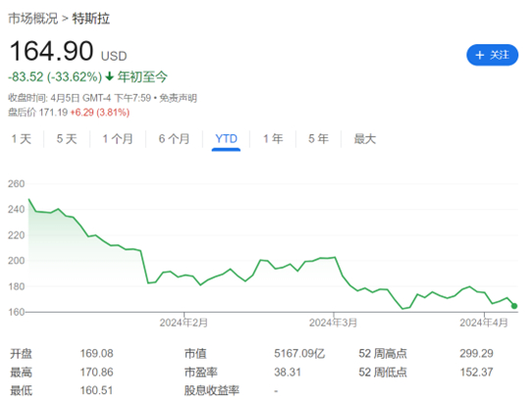The height and width of the screenshot is (400, 532).
Task: Click the 年初至今 label
Action: (142, 76)
